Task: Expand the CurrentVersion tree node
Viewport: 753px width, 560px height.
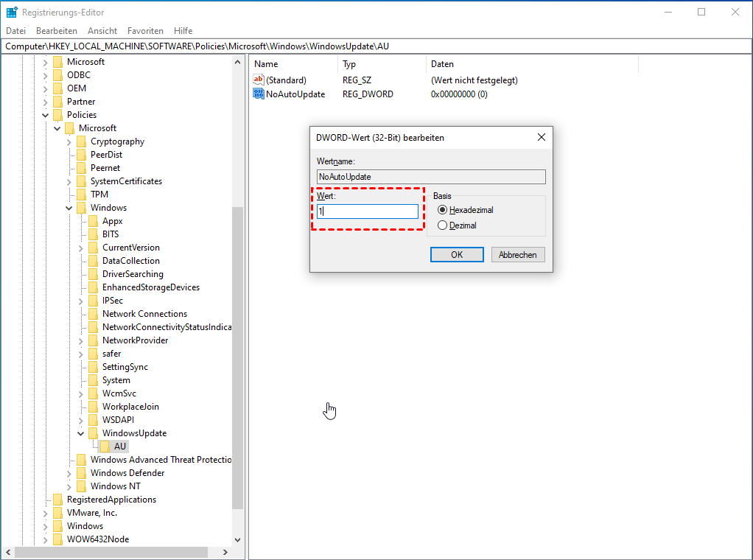Action: (x=81, y=248)
